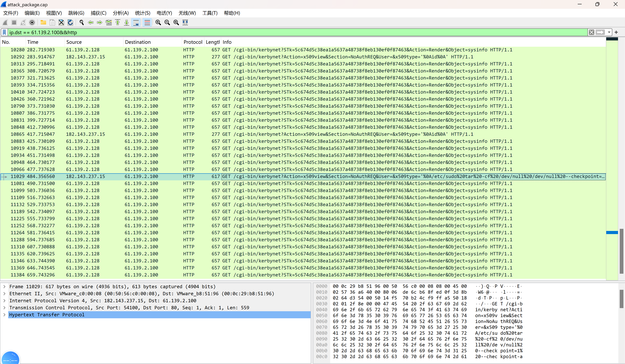Toggle auto scroll in live capture
The height and width of the screenshot is (364, 625).
click(136, 22)
